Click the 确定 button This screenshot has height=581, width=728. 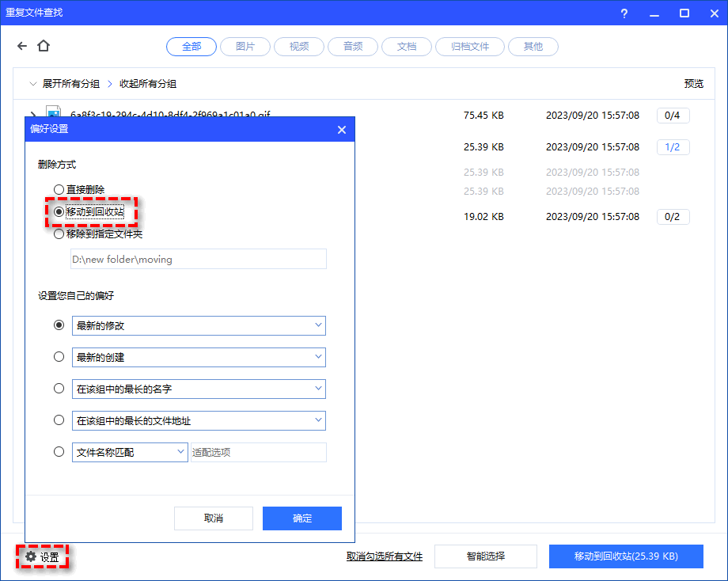pos(302,518)
